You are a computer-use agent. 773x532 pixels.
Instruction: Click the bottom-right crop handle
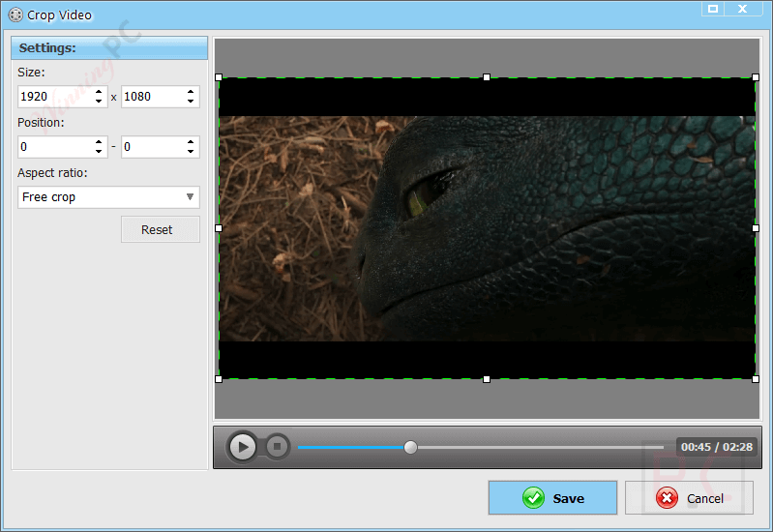pyautogui.click(x=756, y=379)
